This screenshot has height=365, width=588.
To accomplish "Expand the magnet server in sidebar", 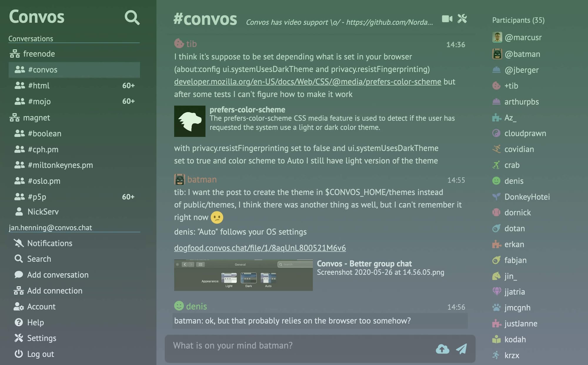I will (x=37, y=116).
